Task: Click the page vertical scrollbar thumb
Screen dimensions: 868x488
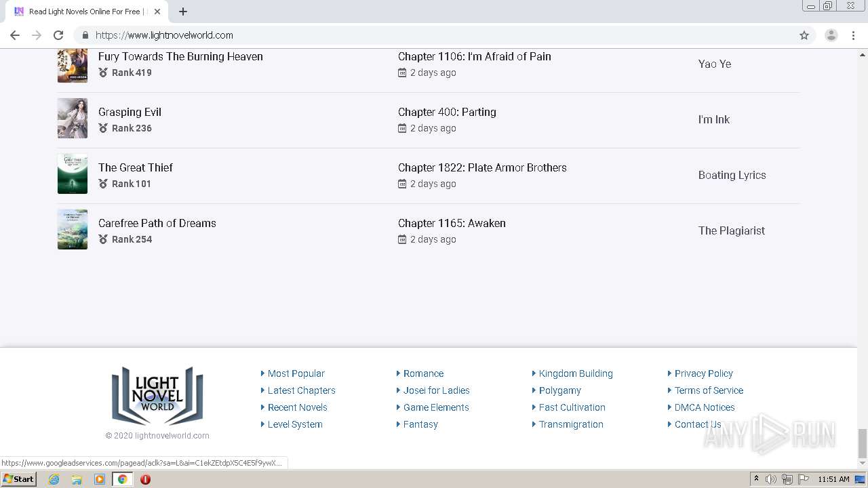Action: 862,443
